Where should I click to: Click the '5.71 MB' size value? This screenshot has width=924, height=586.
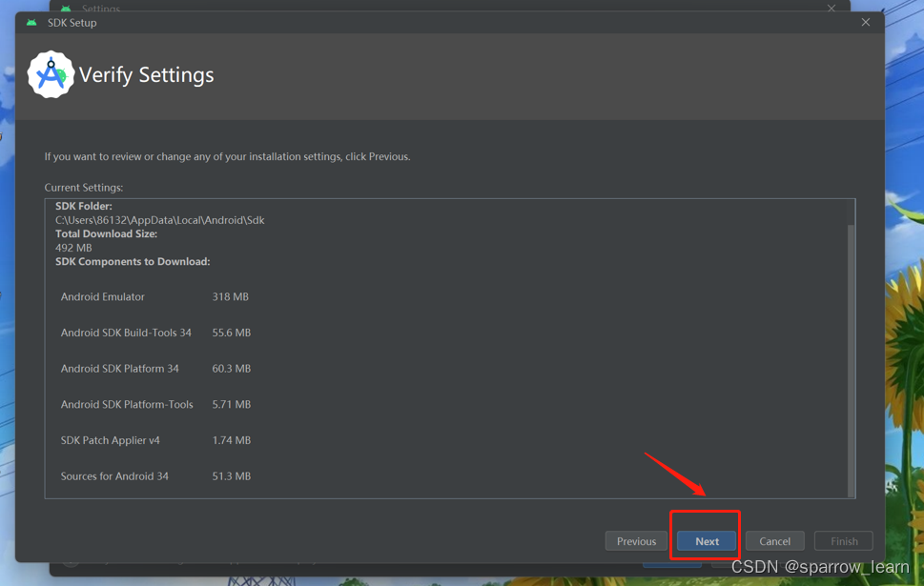(232, 405)
